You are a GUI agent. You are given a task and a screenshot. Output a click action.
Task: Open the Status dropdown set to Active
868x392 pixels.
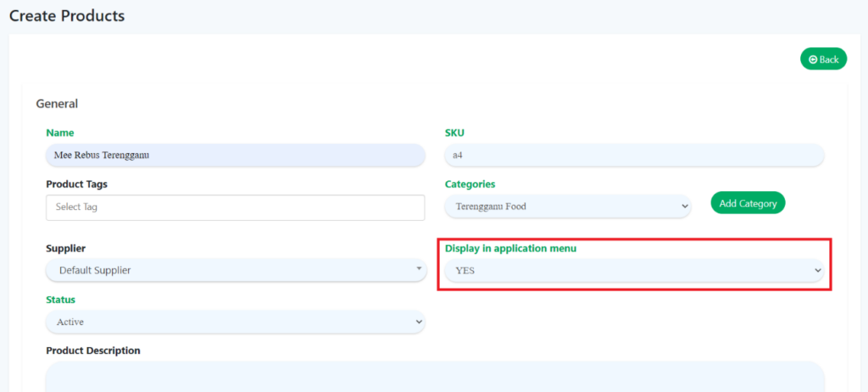point(235,322)
